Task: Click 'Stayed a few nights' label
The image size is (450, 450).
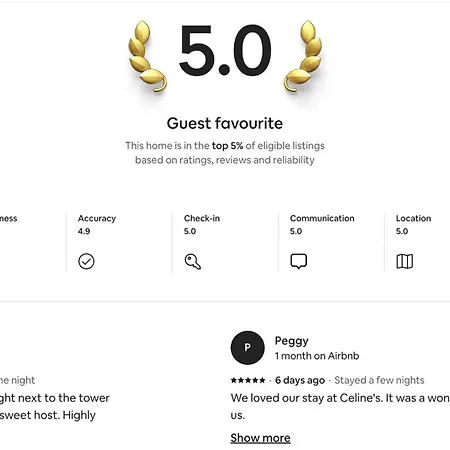Action: click(x=379, y=380)
